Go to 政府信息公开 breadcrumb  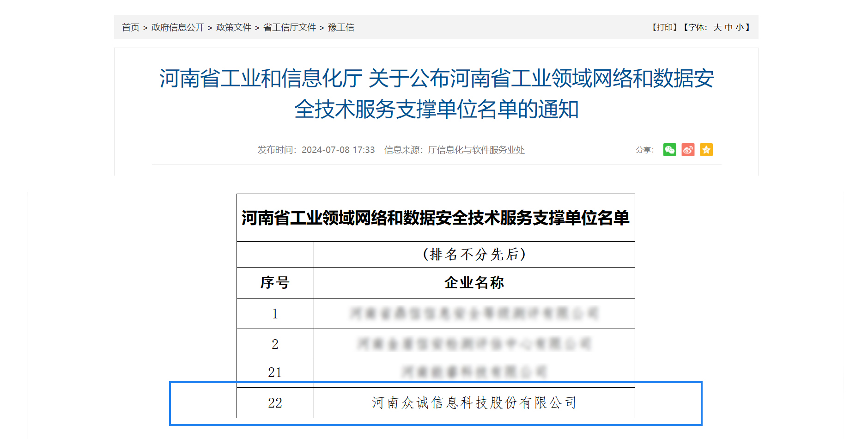(x=177, y=28)
